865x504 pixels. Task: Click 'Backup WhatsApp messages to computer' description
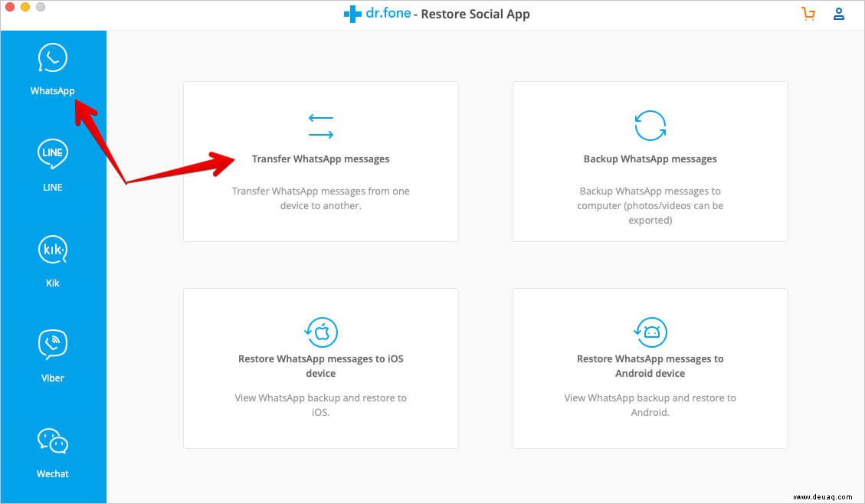(x=650, y=205)
